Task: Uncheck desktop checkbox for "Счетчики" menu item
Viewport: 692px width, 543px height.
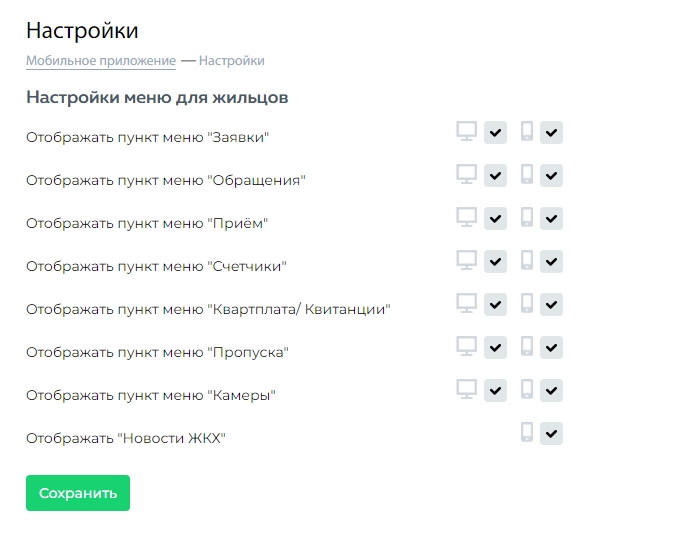Action: click(495, 262)
